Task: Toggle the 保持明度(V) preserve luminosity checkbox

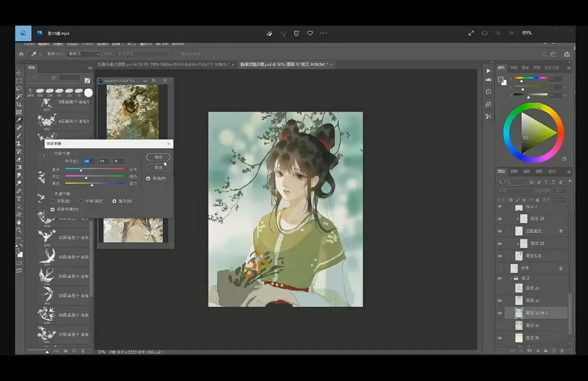Action: point(53,209)
